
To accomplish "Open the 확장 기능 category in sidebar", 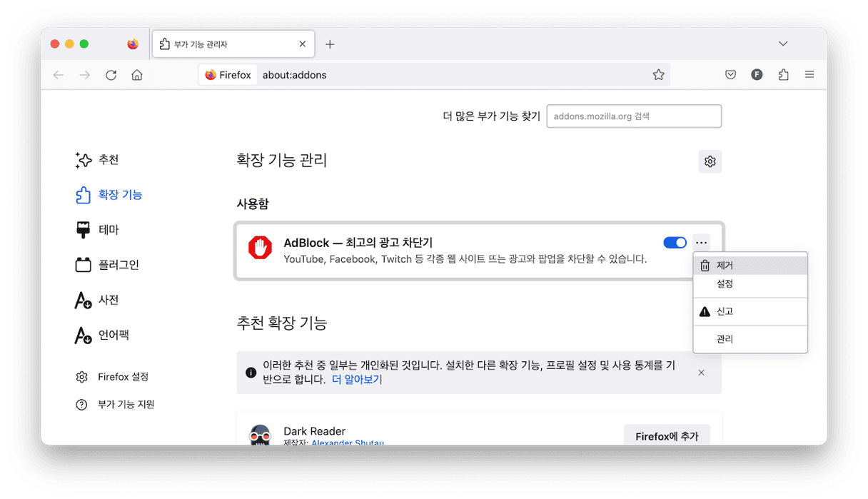I will point(108,195).
